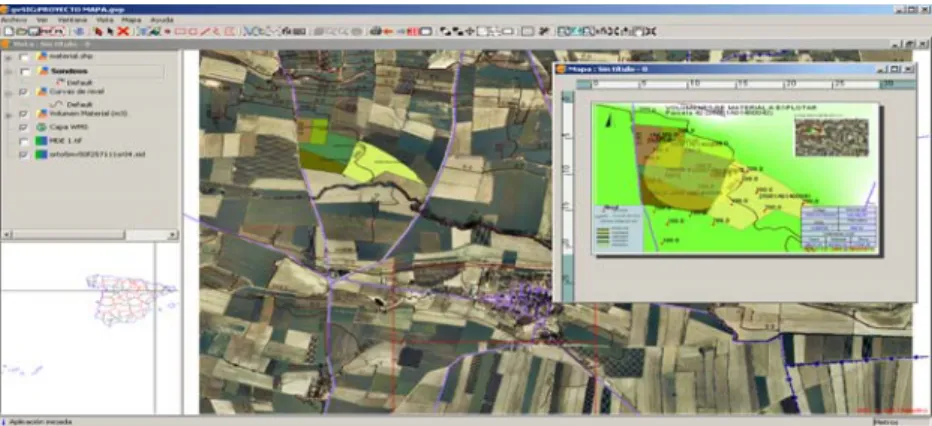The image size is (932, 426).
Task: Click the green MDE raster layer icon
Action: (41, 141)
